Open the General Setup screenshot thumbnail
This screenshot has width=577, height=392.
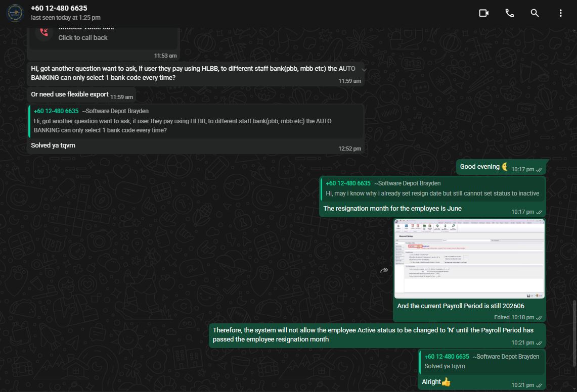469,259
